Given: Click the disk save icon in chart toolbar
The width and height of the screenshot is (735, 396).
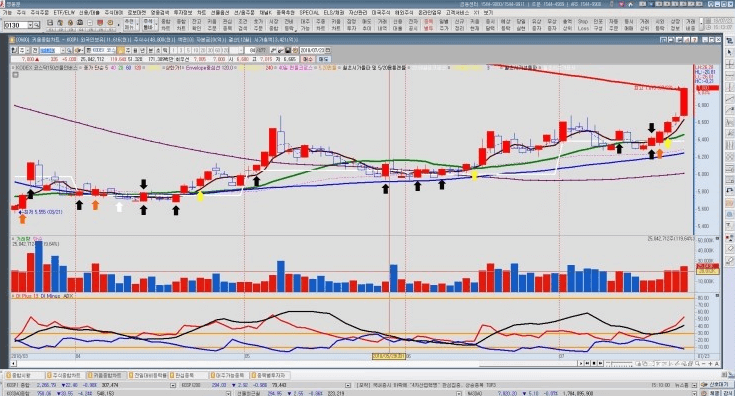Looking at the screenshot, I should tap(288, 50).
